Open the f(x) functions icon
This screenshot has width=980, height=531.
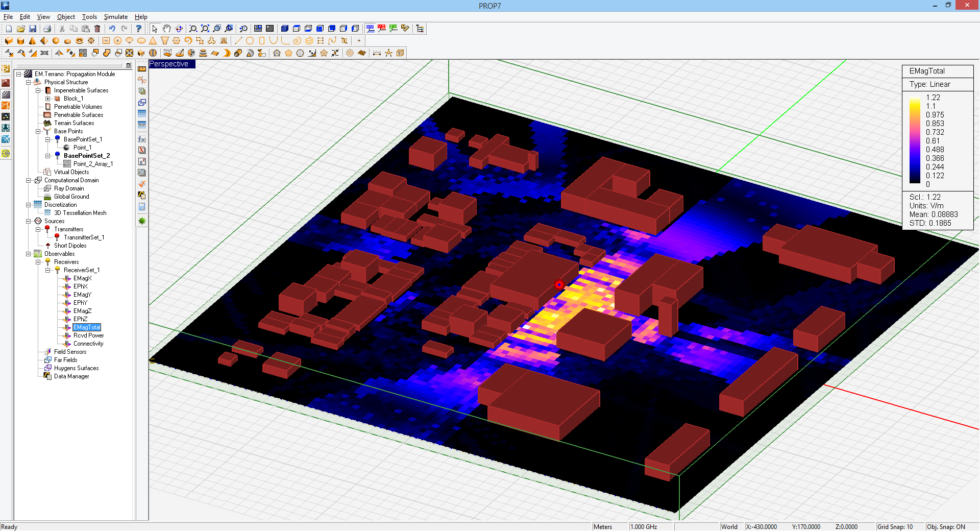click(x=142, y=139)
